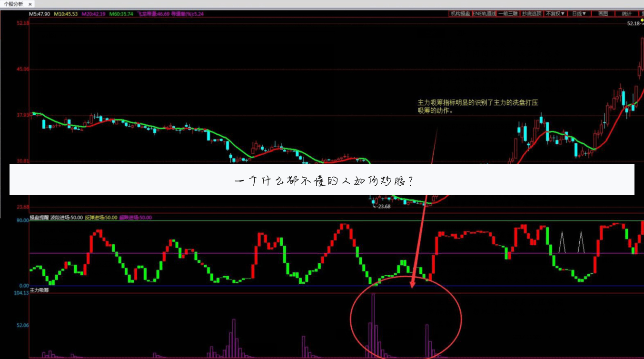Click the <-23.68 low price marker
The image size is (644, 359).
[382, 206]
